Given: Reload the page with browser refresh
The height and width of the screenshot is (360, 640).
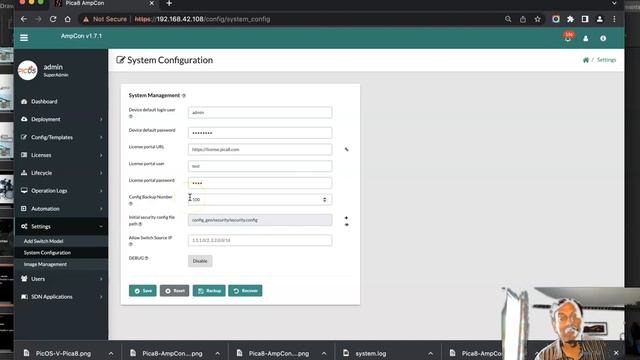Looking at the screenshot, I should click(x=53, y=19).
